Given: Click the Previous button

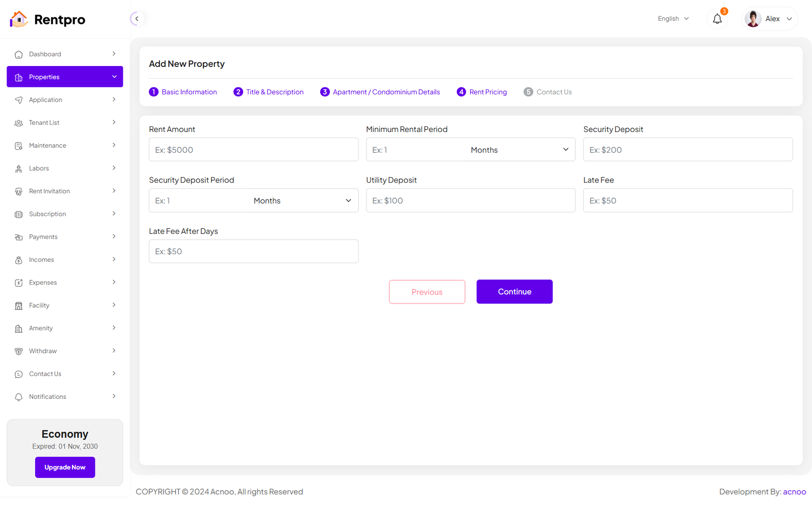Looking at the screenshot, I should pyautogui.click(x=427, y=292).
